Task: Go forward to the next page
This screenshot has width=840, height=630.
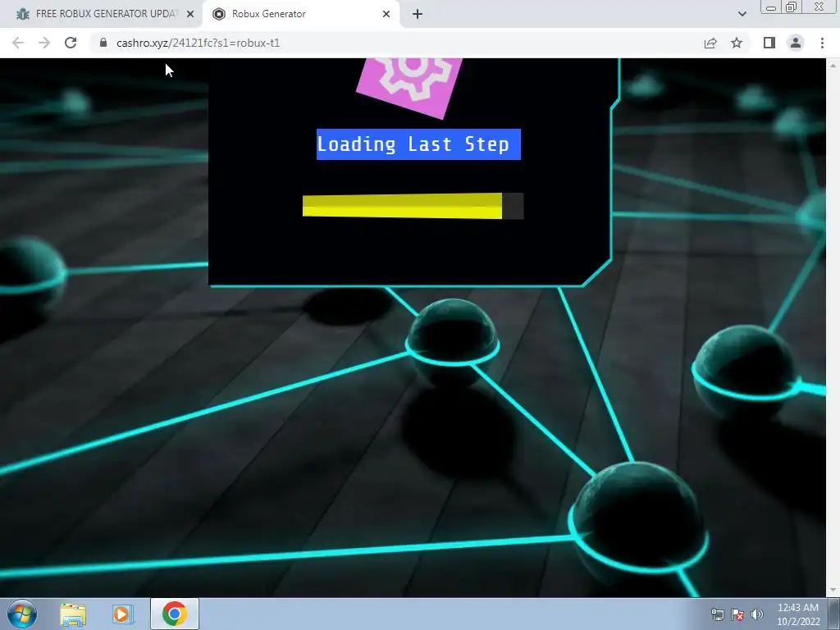Action: point(44,43)
